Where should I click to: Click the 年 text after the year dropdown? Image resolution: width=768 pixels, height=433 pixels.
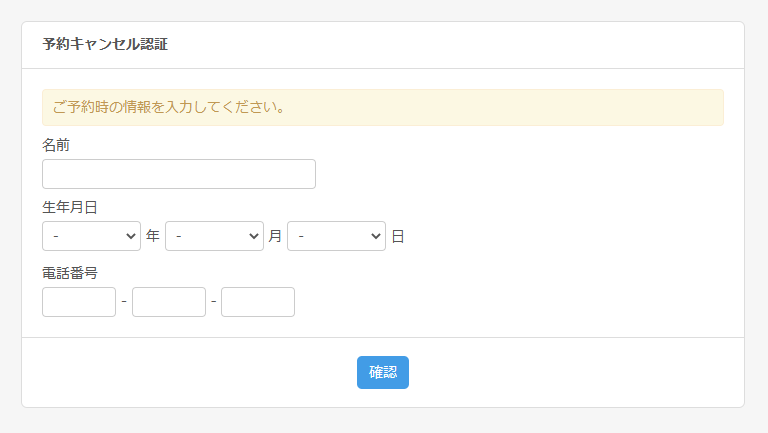pos(153,237)
